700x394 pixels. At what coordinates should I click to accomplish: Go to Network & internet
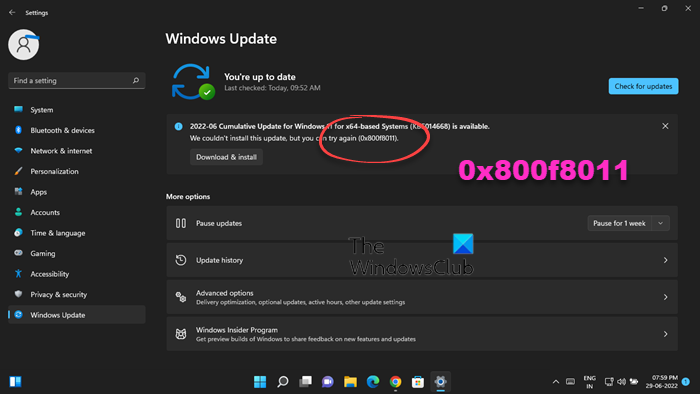[x=77, y=151]
